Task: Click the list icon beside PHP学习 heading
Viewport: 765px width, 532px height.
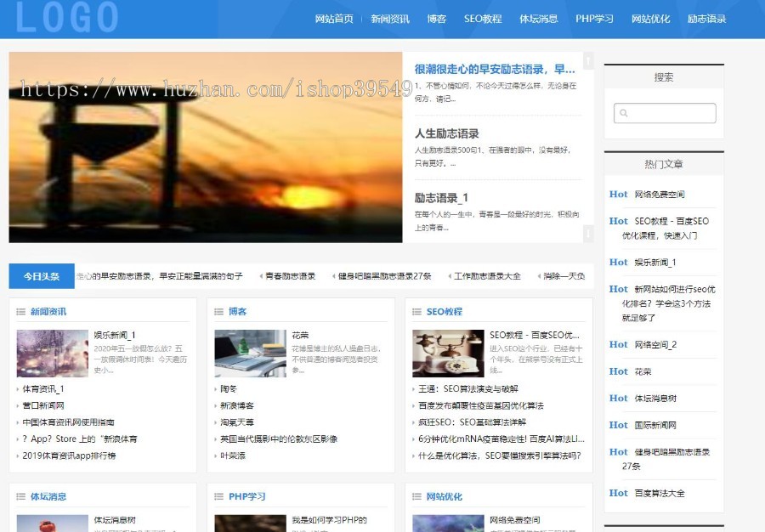Action: pos(219,496)
